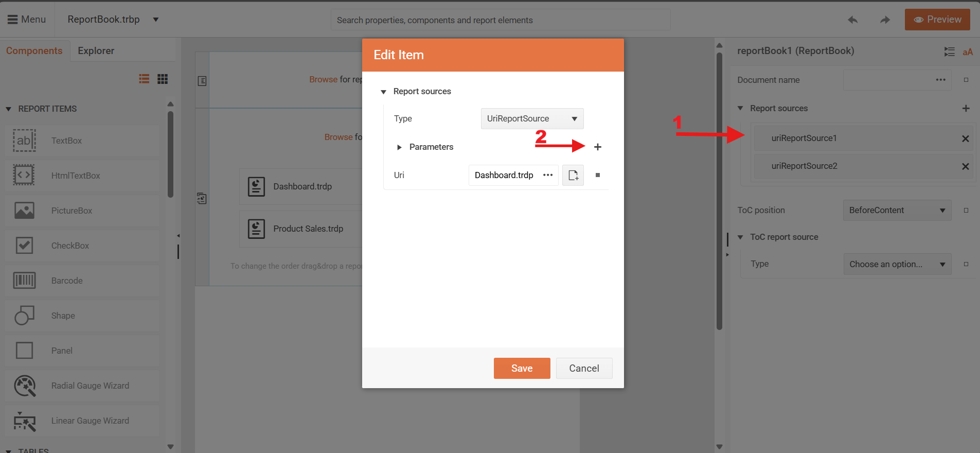Click the ToC Type reset square

click(x=966, y=264)
